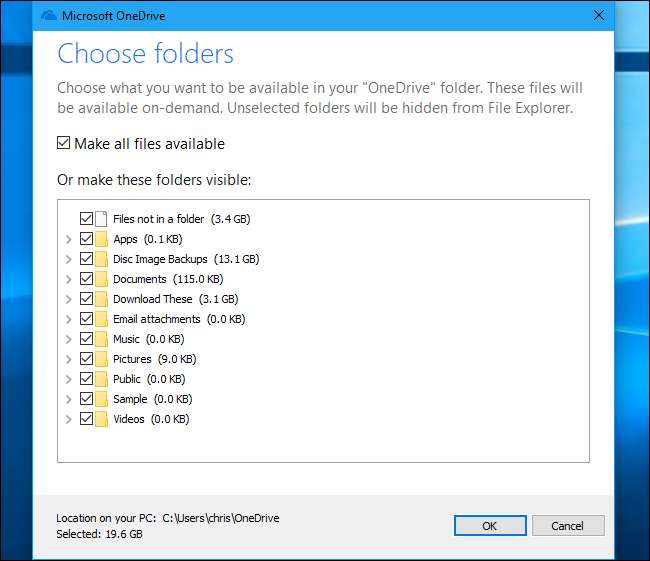Click the Apps folder icon
This screenshot has width=650, height=561.
pyautogui.click(x=101, y=239)
